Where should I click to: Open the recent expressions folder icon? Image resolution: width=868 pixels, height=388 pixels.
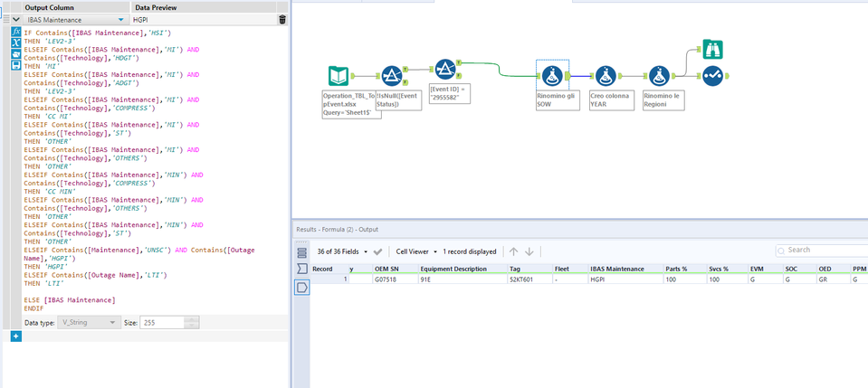tap(16, 53)
